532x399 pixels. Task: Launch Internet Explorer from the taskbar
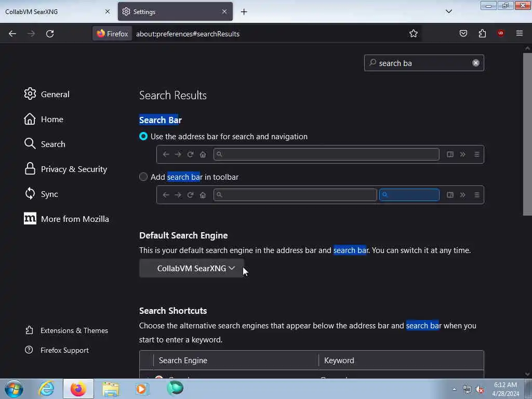click(46, 389)
